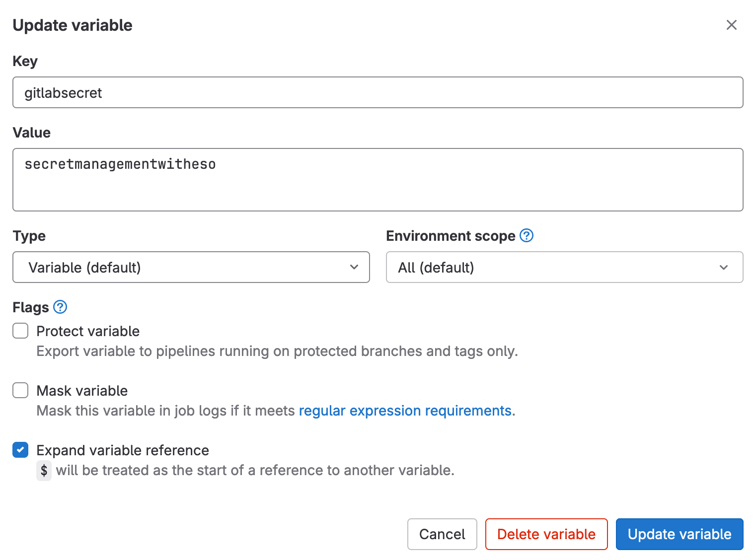Screen dimensions: 755x560
Task: Submit with the blue Update variable button
Action: pyautogui.click(x=679, y=534)
